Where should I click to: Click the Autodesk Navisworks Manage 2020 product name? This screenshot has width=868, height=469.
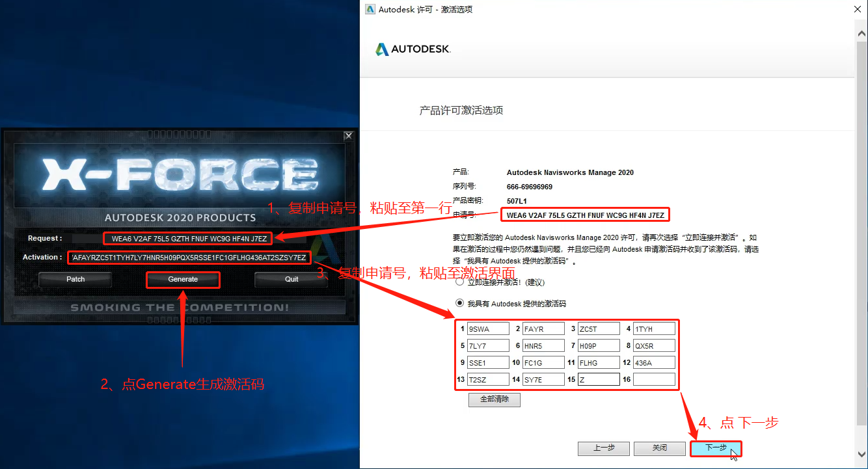pyautogui.click(x=570, y=172)
